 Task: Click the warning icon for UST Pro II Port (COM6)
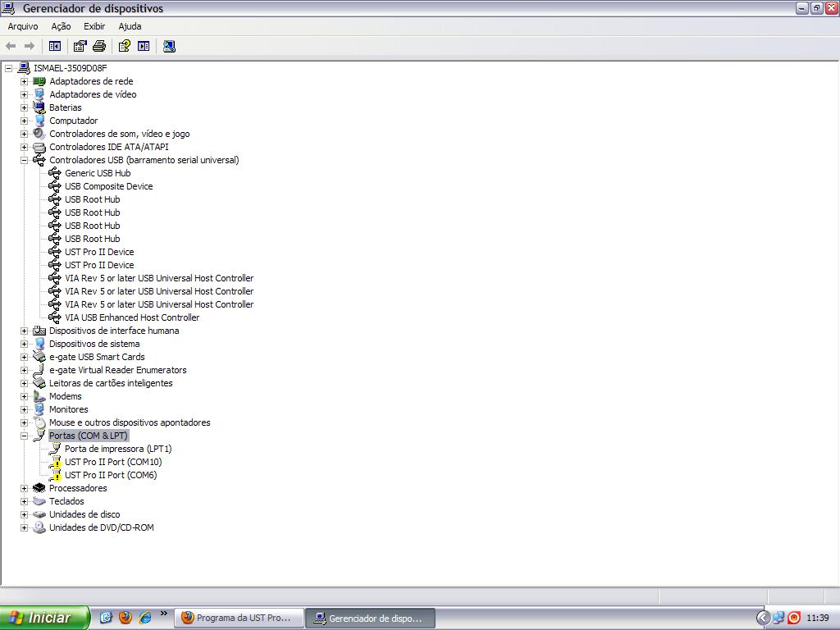(55, 476)
